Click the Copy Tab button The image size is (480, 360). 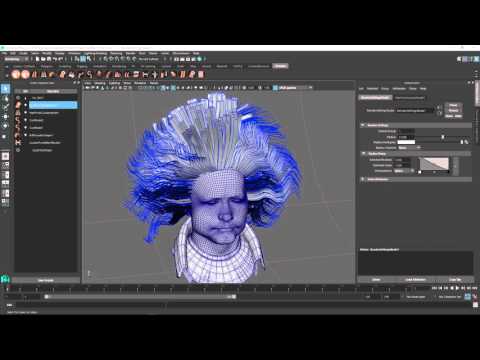click(455, 280)
